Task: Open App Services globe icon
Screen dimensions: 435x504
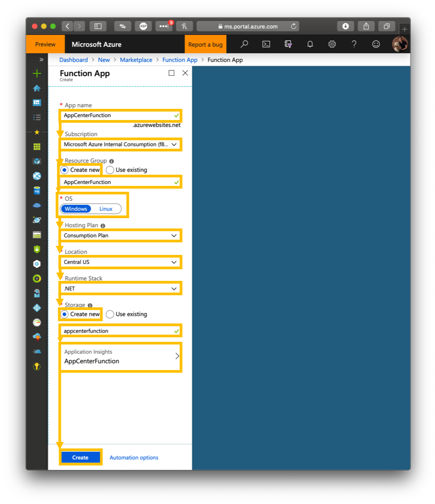Action: click(37, 176)
